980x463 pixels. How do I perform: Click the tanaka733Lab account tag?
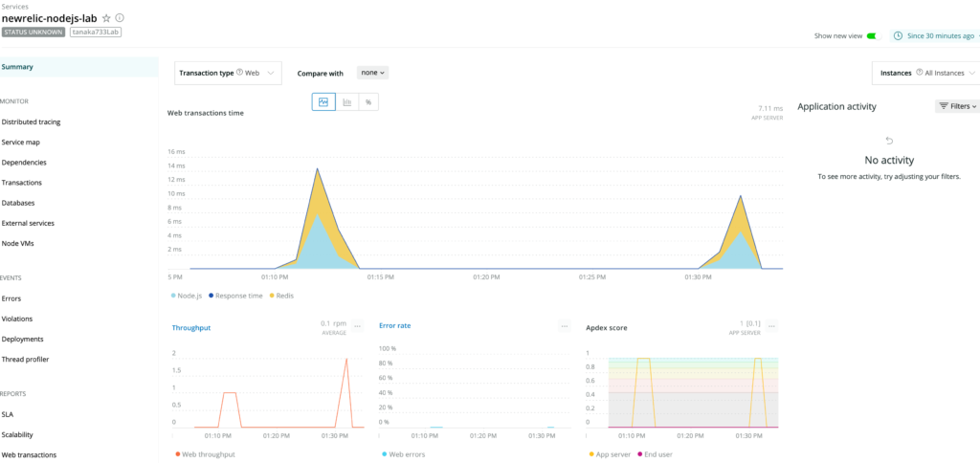(96, 32)
